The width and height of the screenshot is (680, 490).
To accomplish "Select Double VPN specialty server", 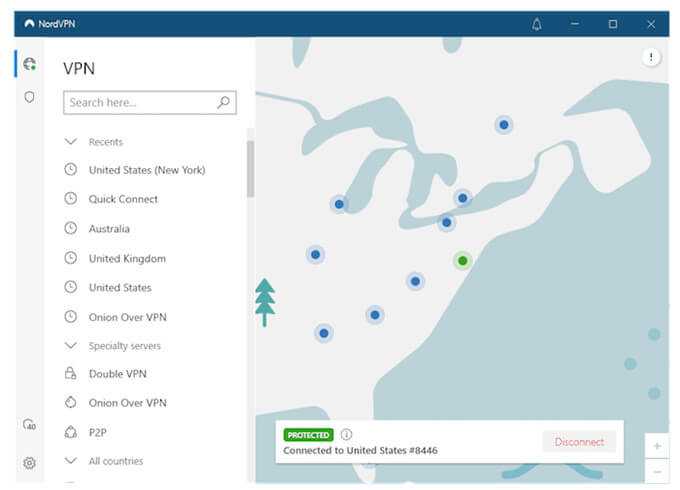I will (118, 374).
